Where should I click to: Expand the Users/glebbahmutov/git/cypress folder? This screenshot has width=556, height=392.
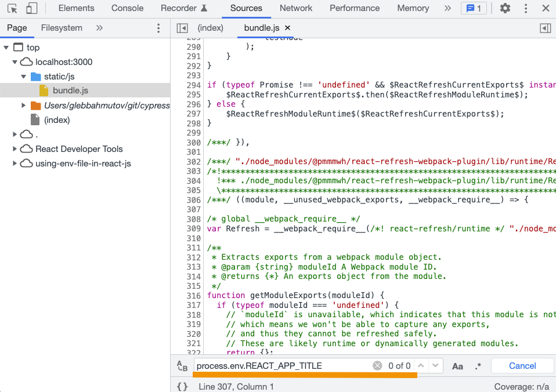23,105
